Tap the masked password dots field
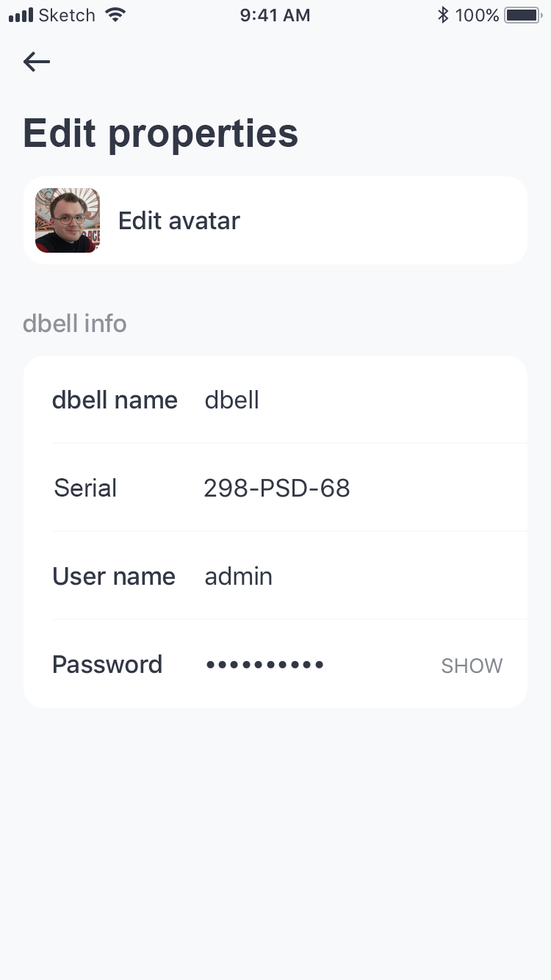 point(264,665)
